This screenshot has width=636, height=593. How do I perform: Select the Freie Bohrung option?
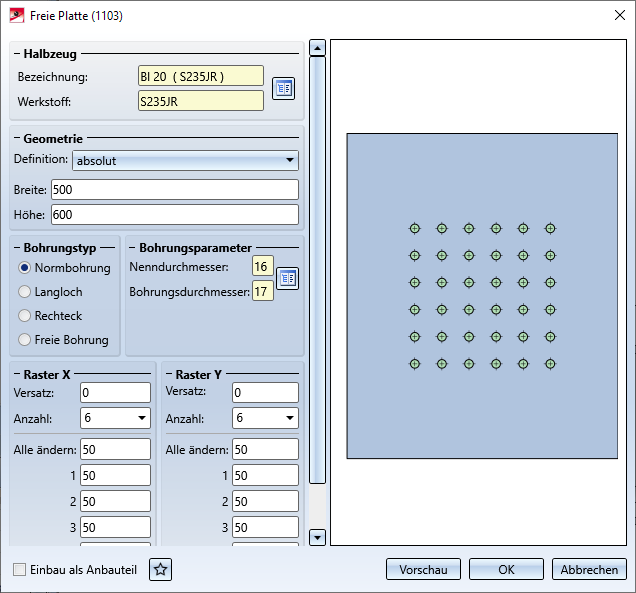tap(25, 340)
